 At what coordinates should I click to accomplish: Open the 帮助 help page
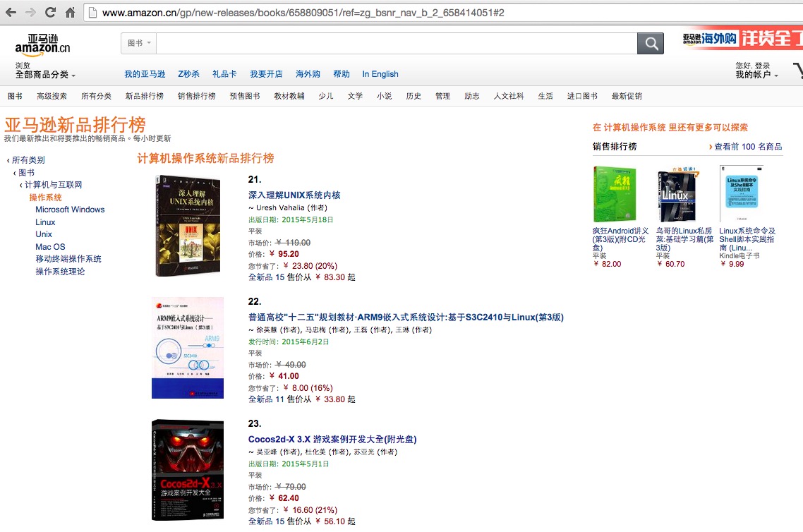[342, 74]
